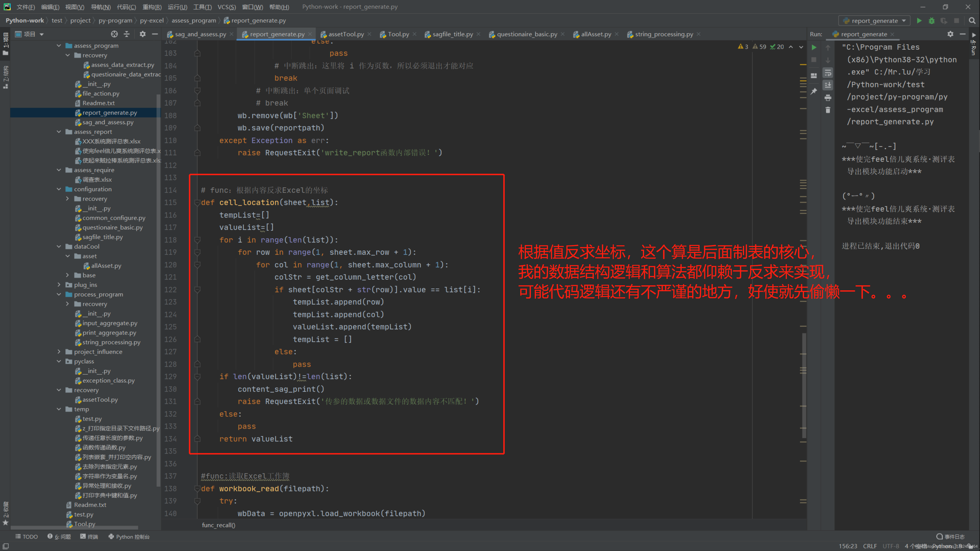Close the allAsset.py editor tab
The height and width of the screenshot is (551, 980).
tap(617, 34)
